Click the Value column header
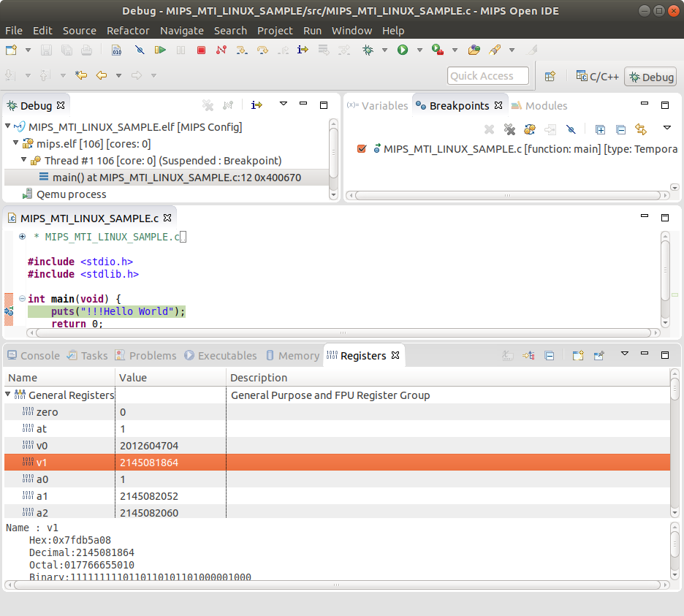Screen dimensions: 684x616 (x=170, y=377)
